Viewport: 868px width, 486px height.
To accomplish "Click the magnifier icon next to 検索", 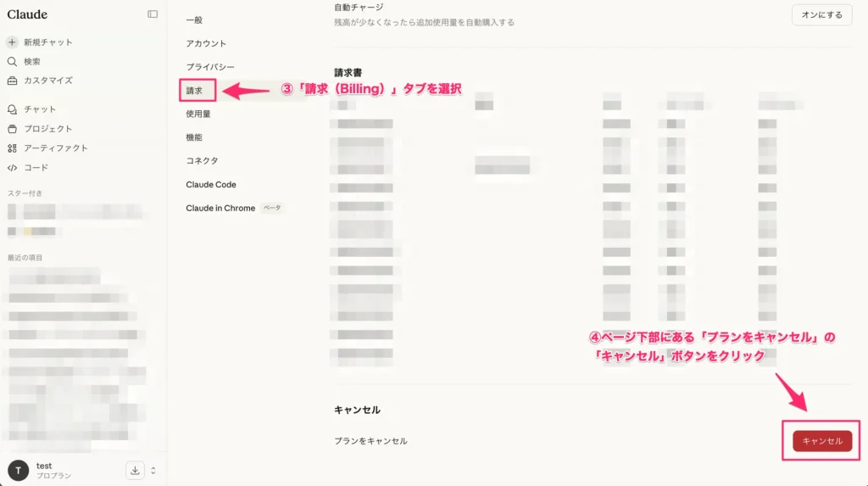I will (12, 62).
